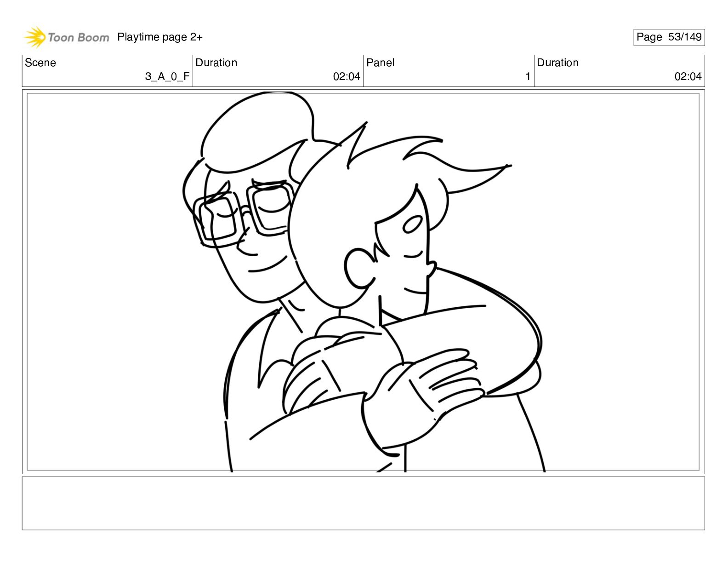Click the storyboard panel drawing of hugging characters

363,282
